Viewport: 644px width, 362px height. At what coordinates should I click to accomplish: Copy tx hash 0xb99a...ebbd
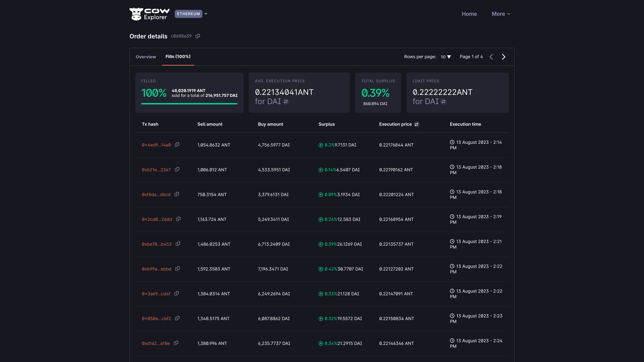[177, 268]
